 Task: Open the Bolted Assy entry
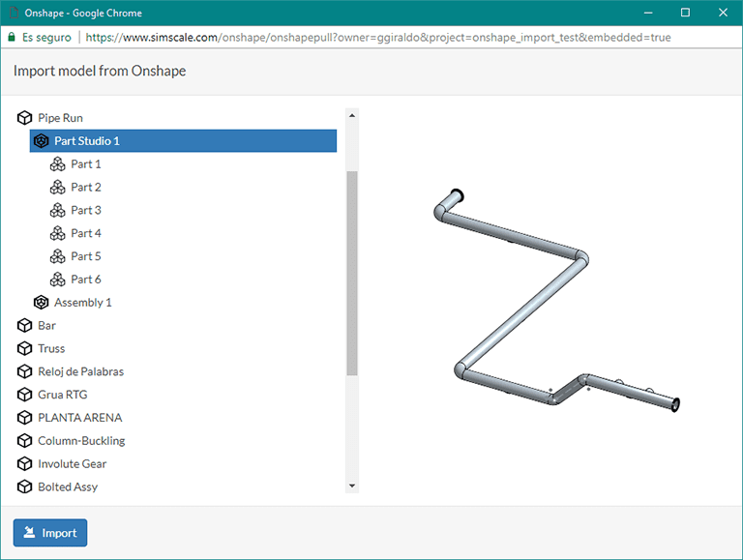pos(68,487)
